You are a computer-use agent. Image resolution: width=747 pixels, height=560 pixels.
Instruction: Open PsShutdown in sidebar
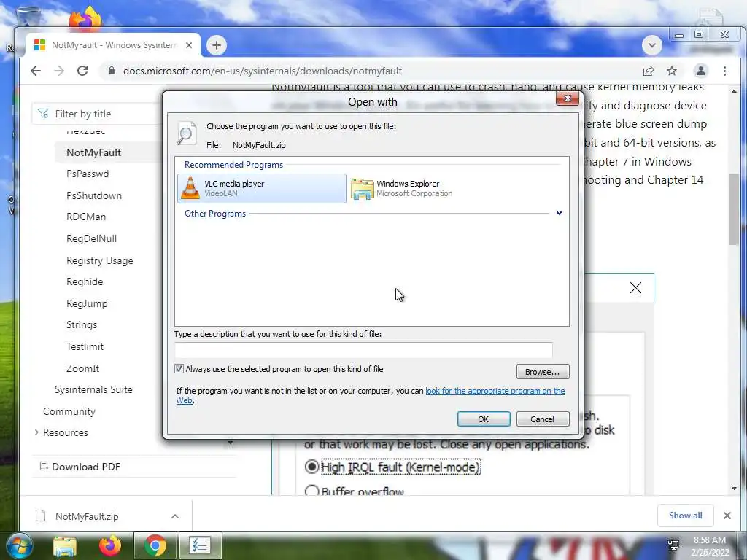94,195
